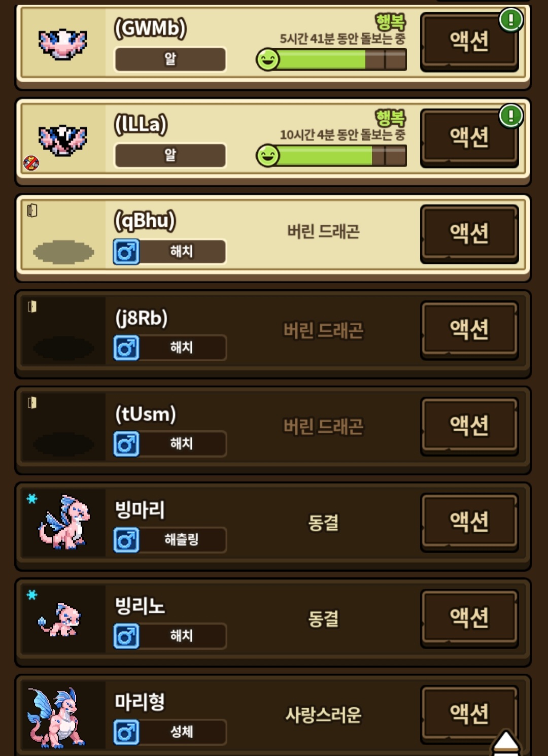The height and width of the screenshot is (756, 548).
Task: Open the 액션 menu for tUsm
Action: coord(469,426)
